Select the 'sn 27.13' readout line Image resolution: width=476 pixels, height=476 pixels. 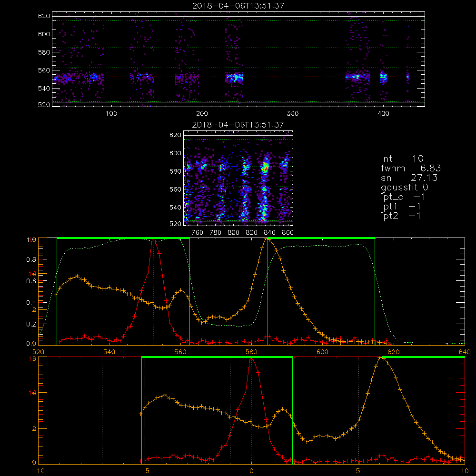click(x=409, y=178)
